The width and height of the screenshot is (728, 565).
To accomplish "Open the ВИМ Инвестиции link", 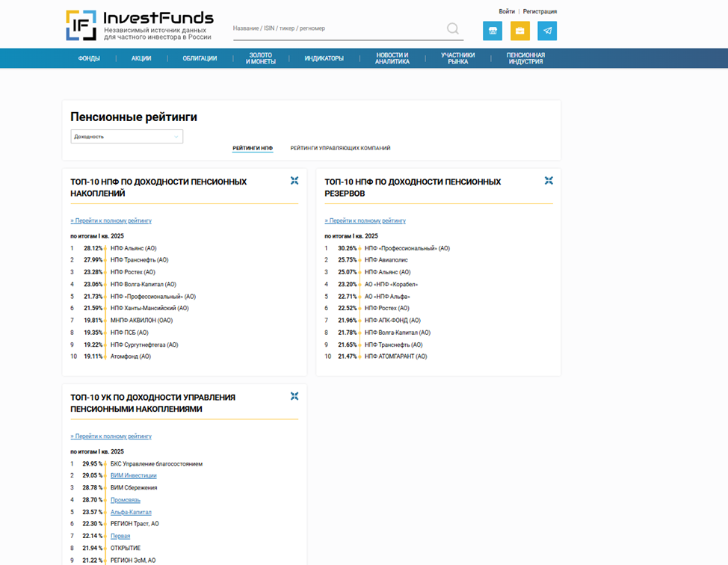I will pyautogui.click(x=133, y=475).
